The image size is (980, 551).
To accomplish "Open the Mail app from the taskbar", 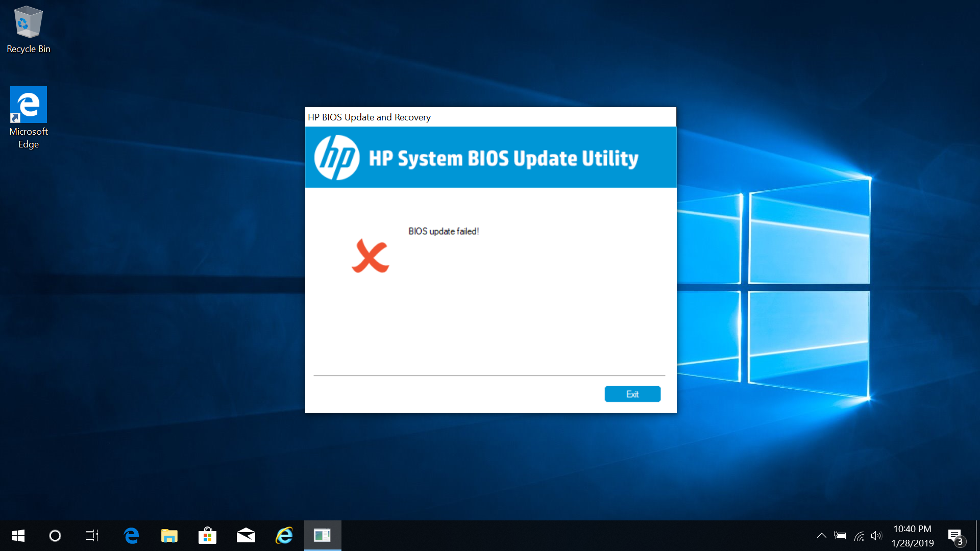I will click(x=246, y=535).
